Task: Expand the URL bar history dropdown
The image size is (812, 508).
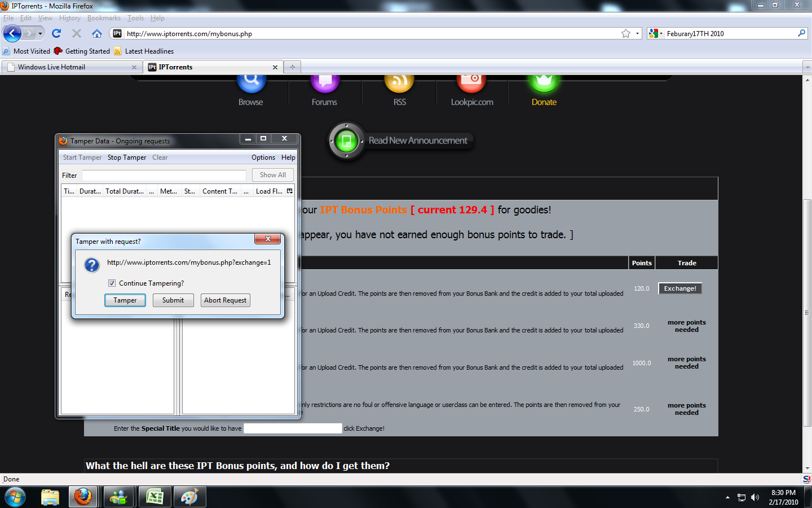Action: (x=638, y=34)
